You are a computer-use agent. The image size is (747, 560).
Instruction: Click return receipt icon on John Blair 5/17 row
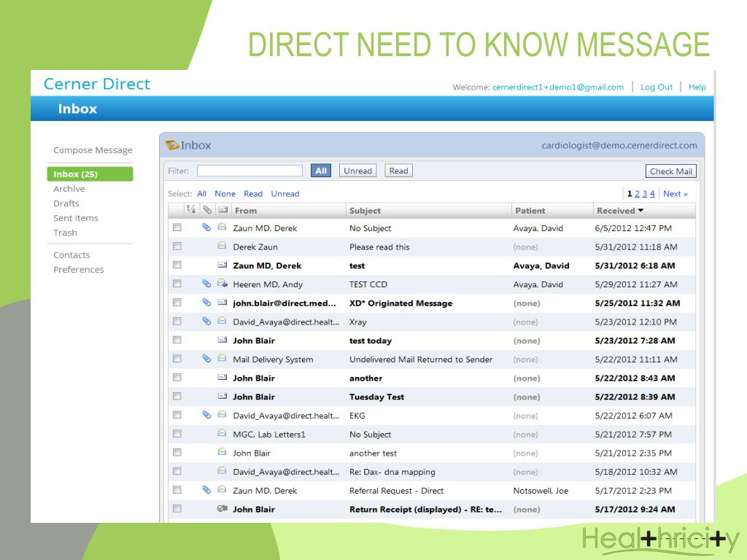click(222, 508)
